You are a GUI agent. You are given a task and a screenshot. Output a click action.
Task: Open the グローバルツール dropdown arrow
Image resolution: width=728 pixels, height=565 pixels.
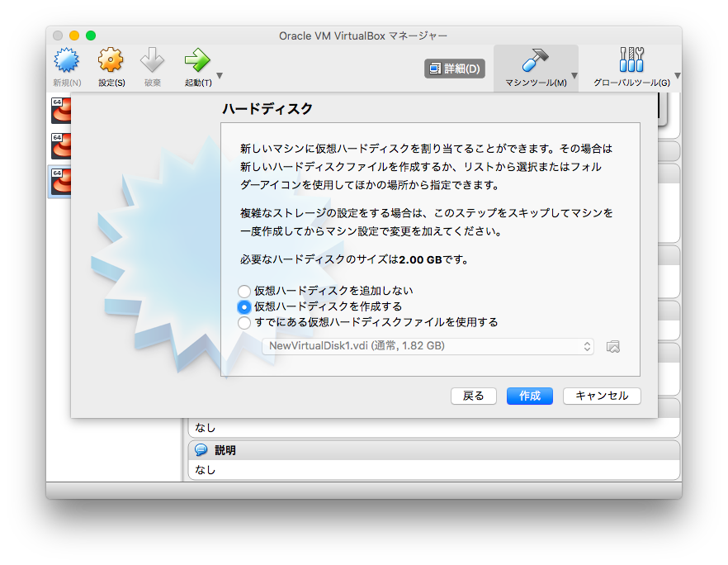[677, 76]
